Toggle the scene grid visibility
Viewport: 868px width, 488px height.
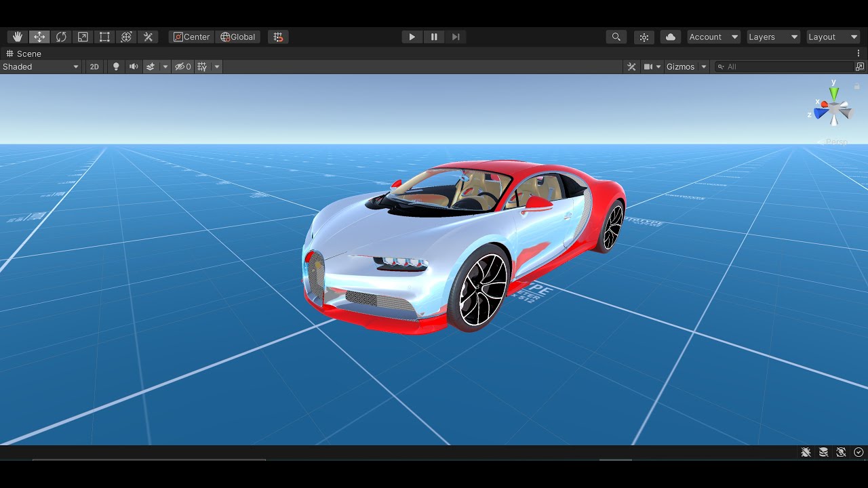click(202, 66)
